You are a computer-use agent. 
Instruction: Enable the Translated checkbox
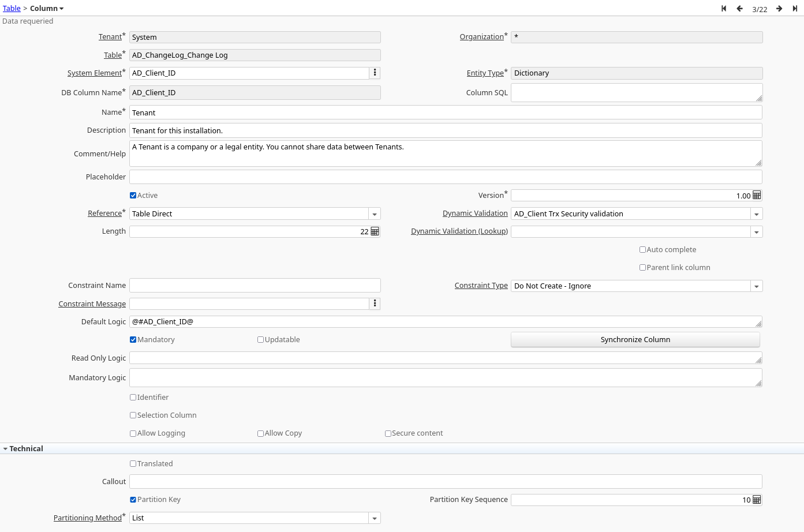pyautogui.click(x=133, y=463)
